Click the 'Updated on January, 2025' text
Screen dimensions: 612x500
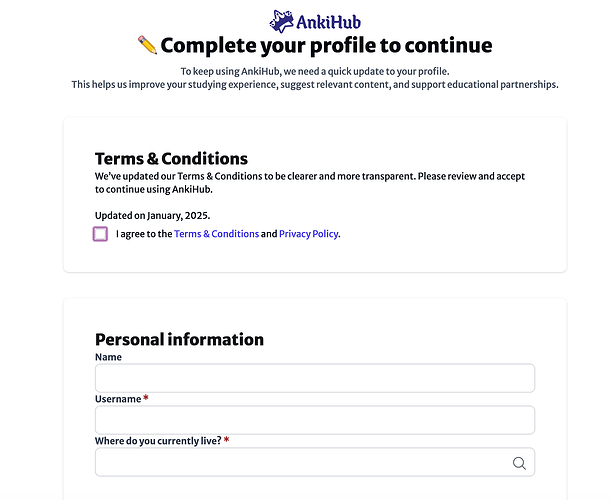click(152, 215)
